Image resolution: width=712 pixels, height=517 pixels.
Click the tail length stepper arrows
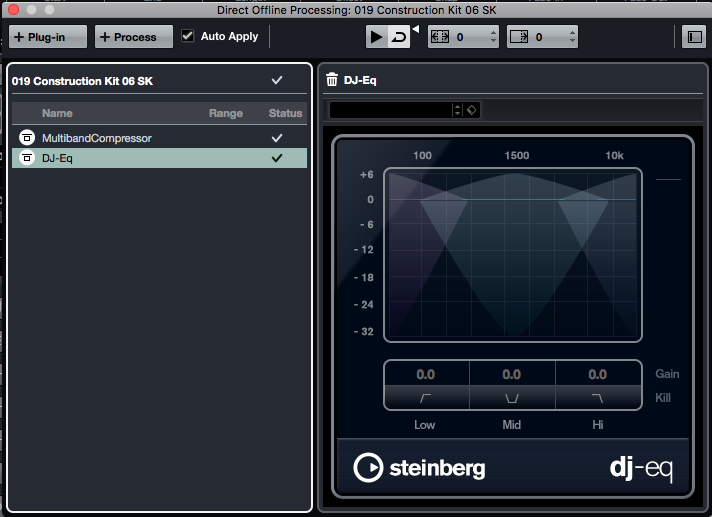coord(572,37)
